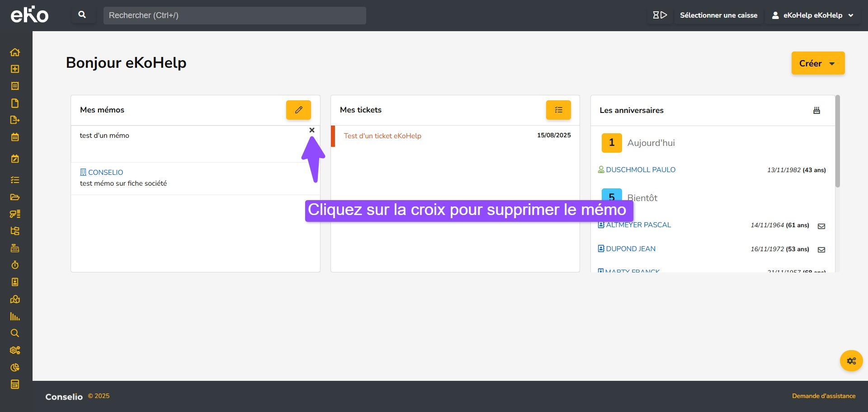This screenshot has width=868, height=412.
Task: Click the map location icon in sidebar
Action: pyautogui.click(x=15, y=299)
